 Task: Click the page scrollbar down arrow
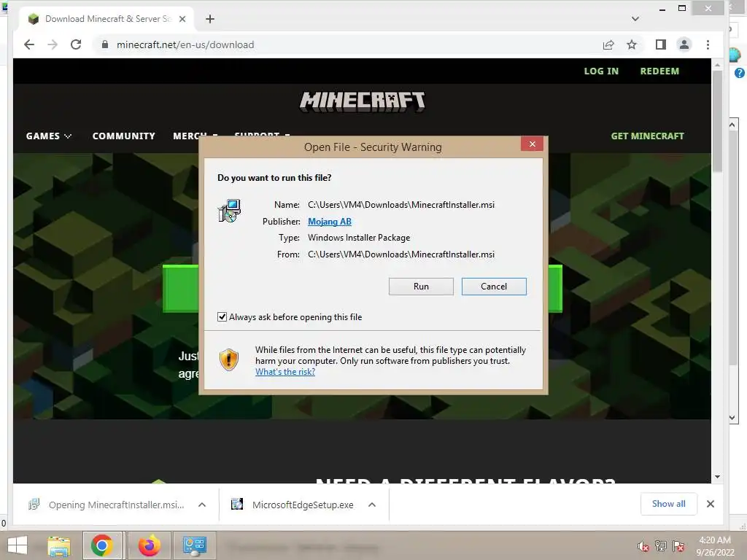[718, 477]
